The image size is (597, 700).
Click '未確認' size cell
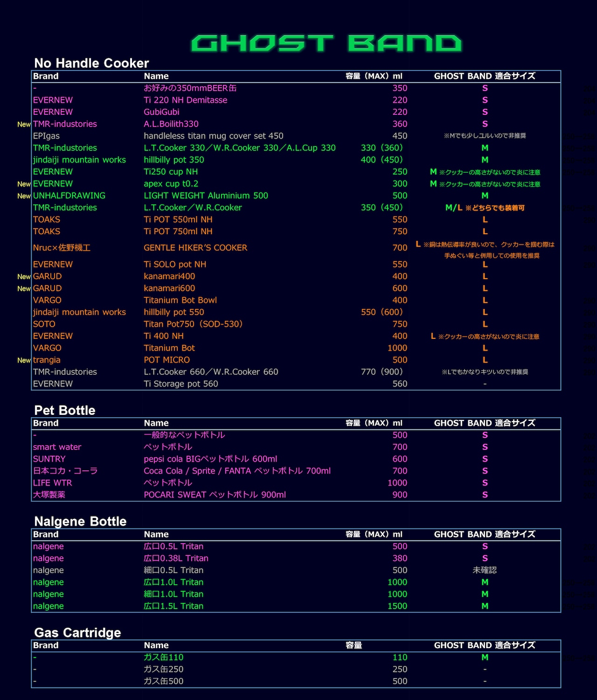(x=485, y=570)
